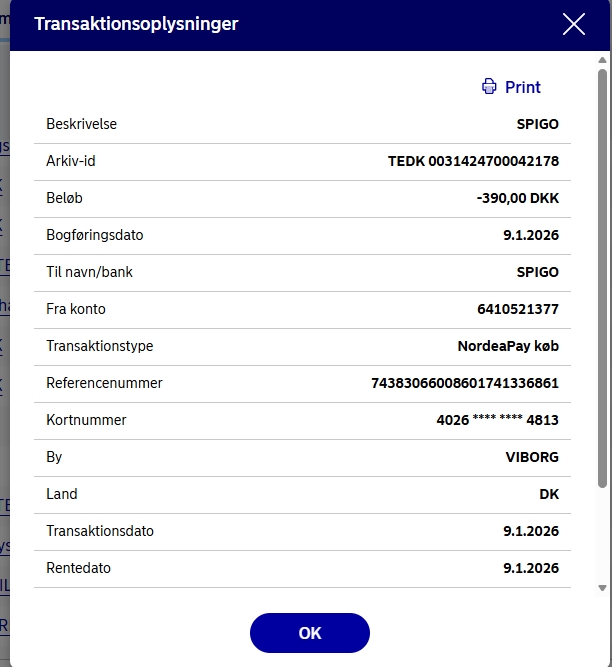
Task: Click the masked card number 4026 **** **** 4813
Action: click(x=497, y=420)
